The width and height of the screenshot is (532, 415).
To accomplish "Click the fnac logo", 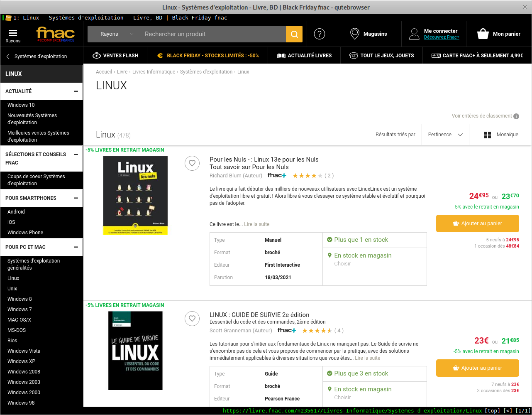I will coord(56,34).
